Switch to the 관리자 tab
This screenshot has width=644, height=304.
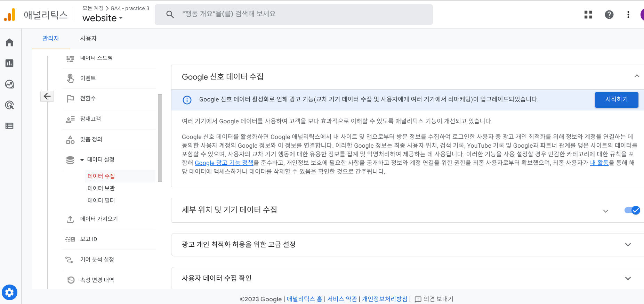51,39
